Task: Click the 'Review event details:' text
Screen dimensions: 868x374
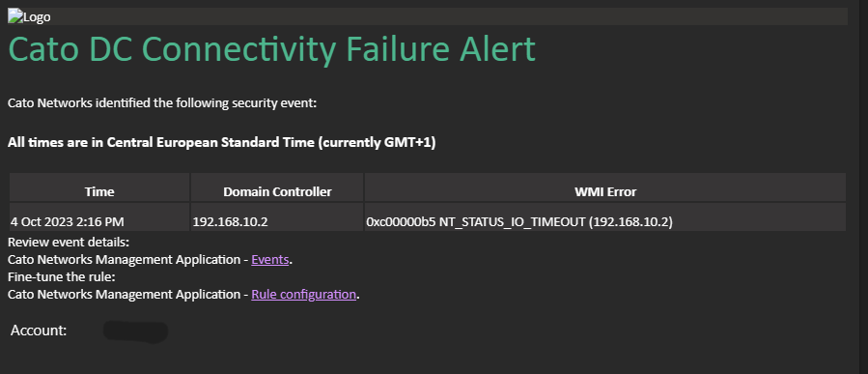Action: (69, 243)
